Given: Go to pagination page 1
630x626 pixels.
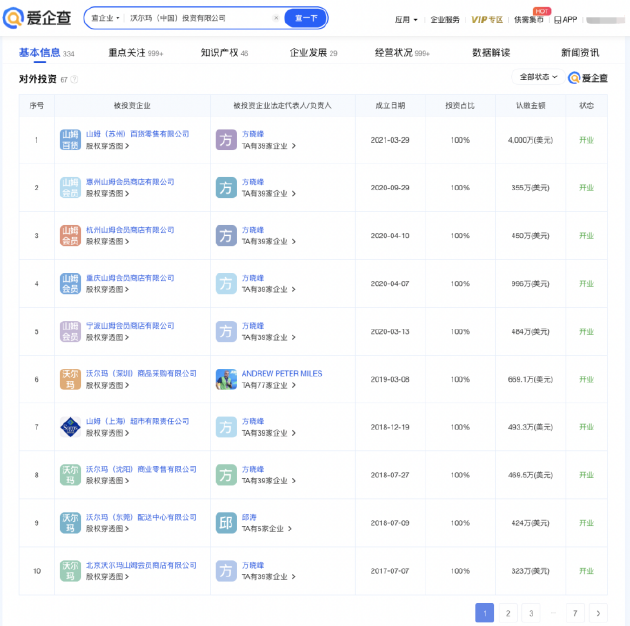Looking at the screenshot, I should pos(485,613).
